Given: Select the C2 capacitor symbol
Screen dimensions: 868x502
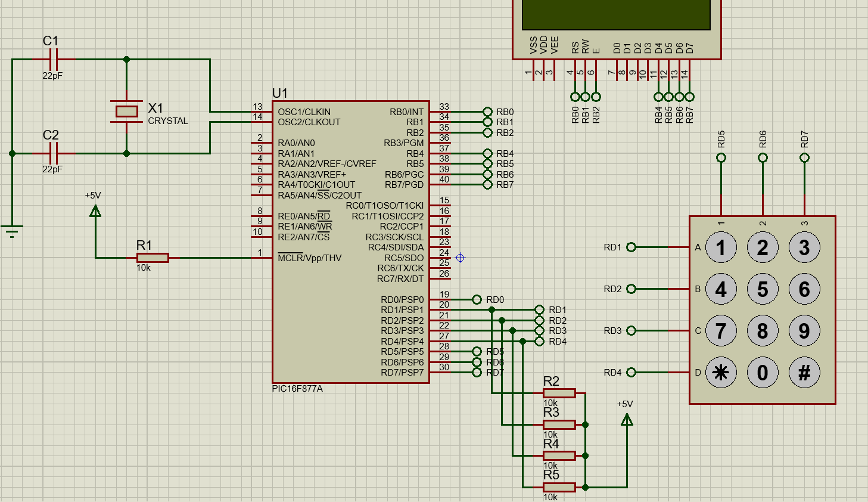Looking at the screenshot, I should pyautogui.click(x=54, y=153).
